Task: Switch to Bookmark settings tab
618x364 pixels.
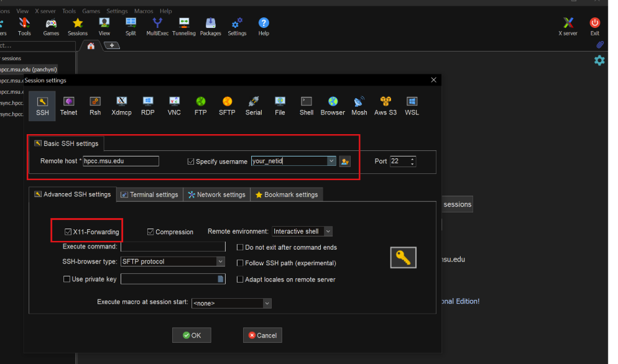Action: (x=287, y=194)
